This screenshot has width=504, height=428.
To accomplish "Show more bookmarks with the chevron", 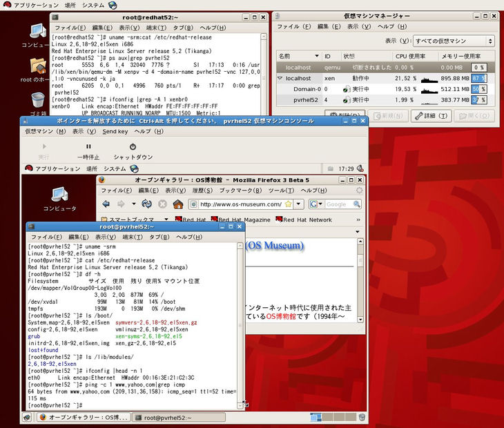I will 358,220.
